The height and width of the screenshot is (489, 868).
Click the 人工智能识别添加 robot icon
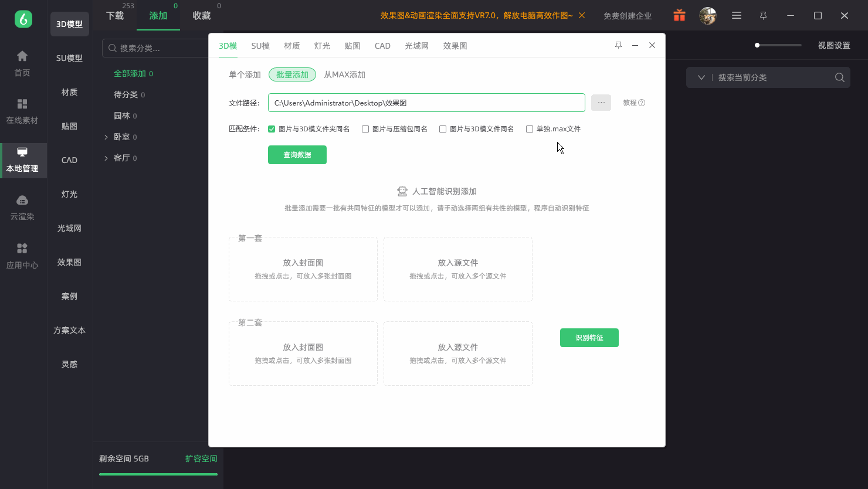point(402,191)
